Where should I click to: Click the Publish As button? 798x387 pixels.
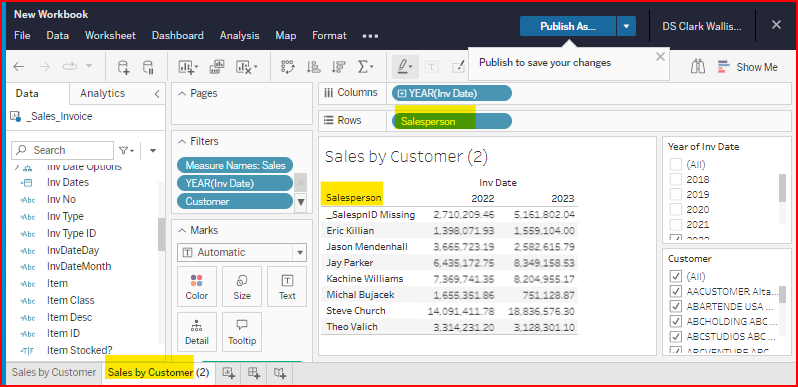click(x=568, y=26)
